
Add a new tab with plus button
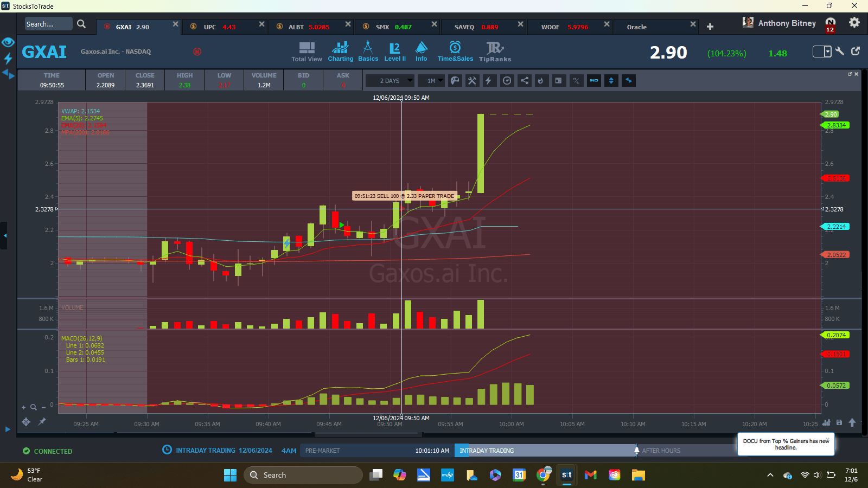pos(710,27)
